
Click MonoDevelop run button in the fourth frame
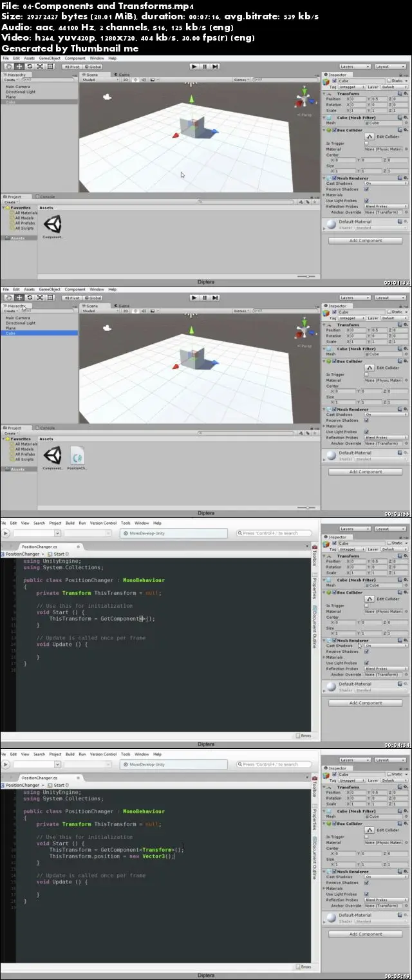[6, 764]
